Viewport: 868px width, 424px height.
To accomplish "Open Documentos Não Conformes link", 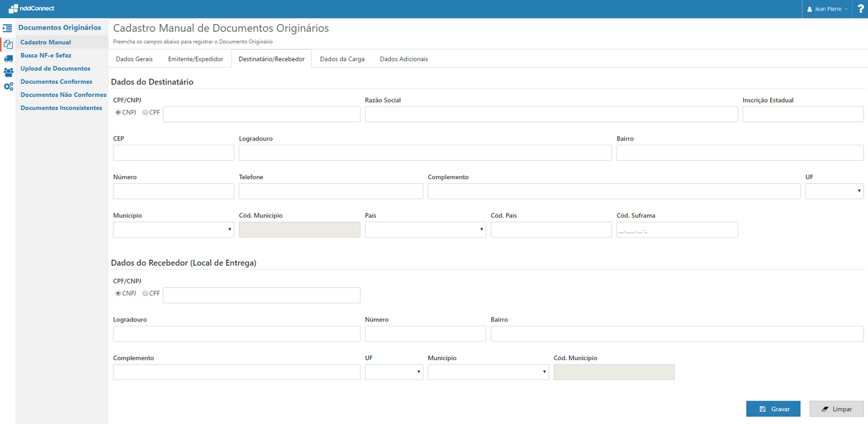I will (x=63, y=95).
